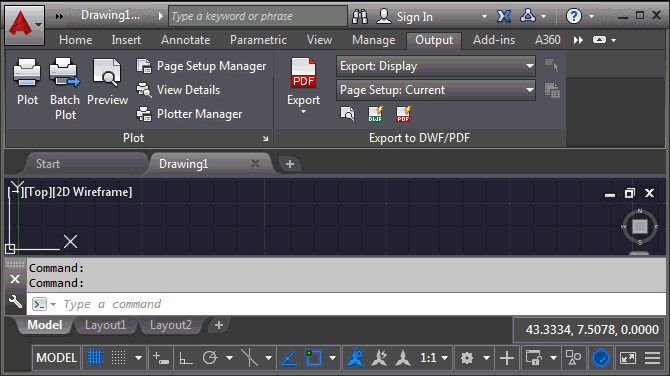The image size is (670, 376).
Task: Toggle 2D Object Snap
Action: [314, 358]
